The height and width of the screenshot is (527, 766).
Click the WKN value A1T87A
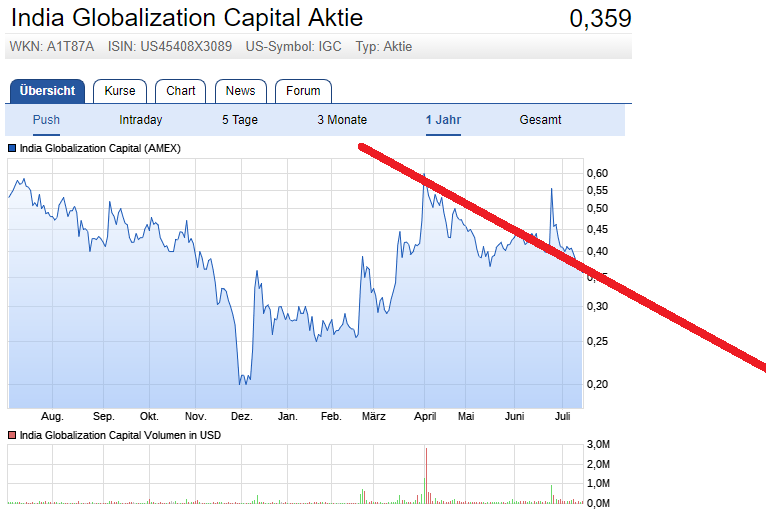click(x=70, y=47)
